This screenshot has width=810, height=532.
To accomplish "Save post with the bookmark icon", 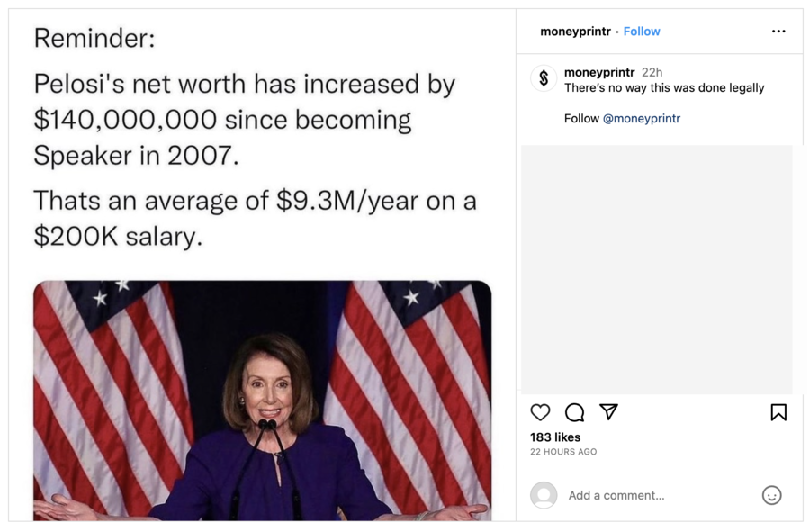I will point(778,412).
